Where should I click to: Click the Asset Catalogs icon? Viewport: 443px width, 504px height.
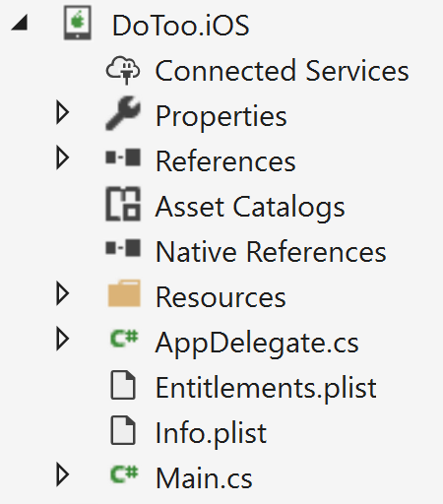click(123, 204)
